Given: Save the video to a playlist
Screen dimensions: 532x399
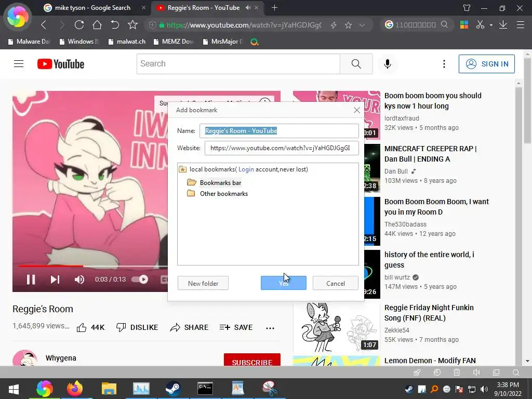Looking at the screenshot, I should (x=236, y=327).
